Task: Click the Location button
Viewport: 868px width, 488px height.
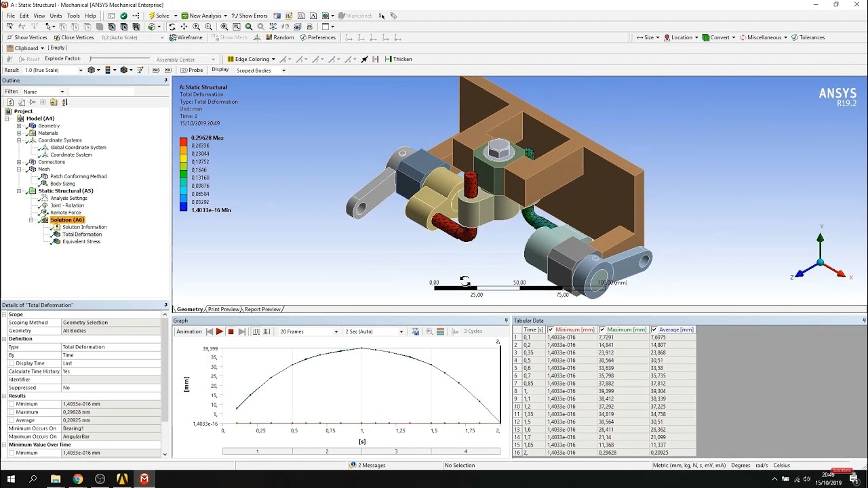Action: [681, 37]
